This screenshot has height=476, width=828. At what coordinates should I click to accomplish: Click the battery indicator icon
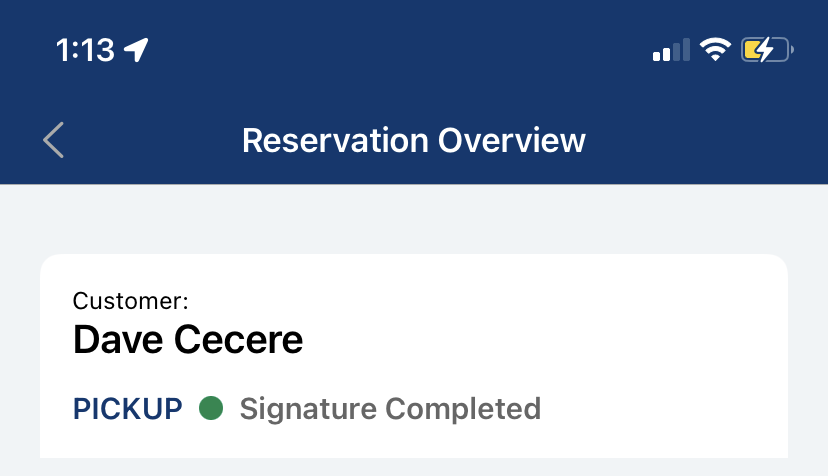coord(766,50)
